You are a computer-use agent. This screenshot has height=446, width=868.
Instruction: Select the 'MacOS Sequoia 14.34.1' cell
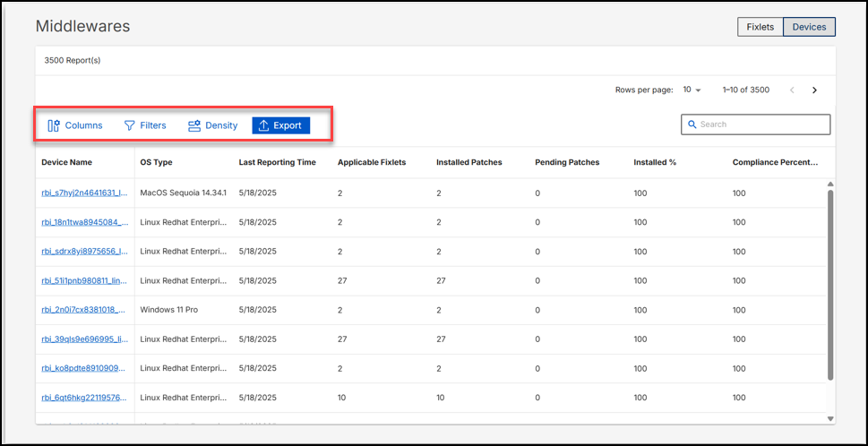[x=184, y=193]
